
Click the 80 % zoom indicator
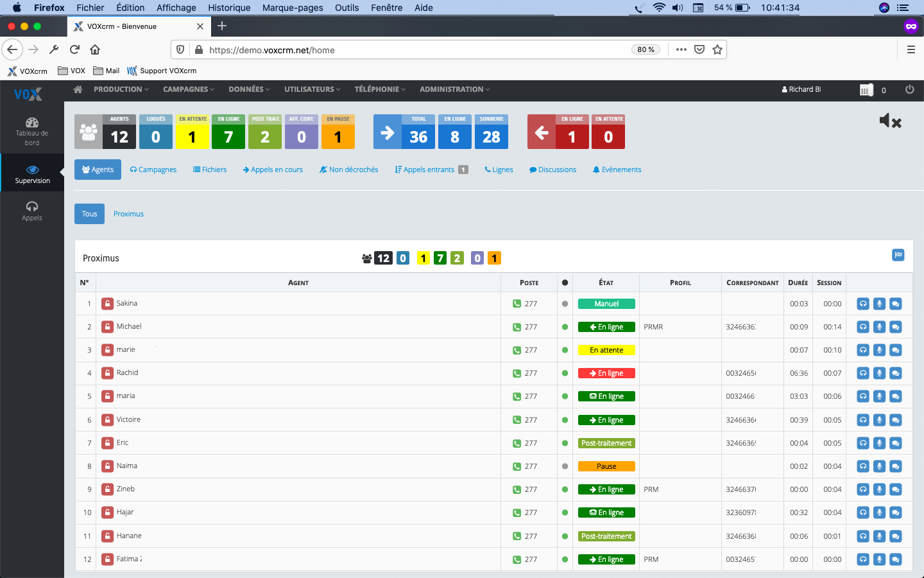[x=646, y=49]
